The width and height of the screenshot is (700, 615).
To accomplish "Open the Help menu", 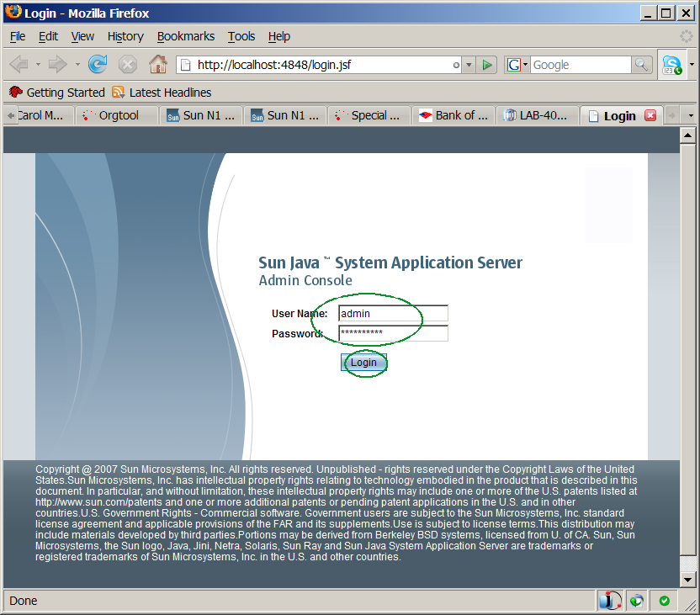I will tap(279, 36).
